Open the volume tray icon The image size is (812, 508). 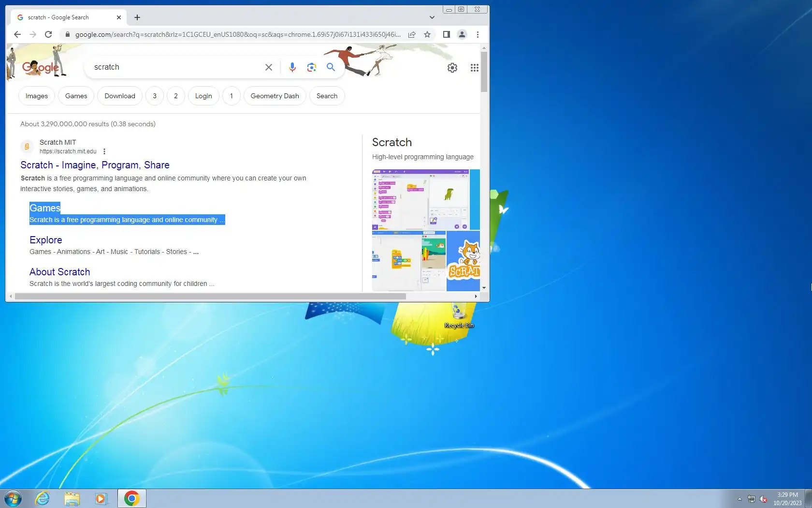(764, 499)
